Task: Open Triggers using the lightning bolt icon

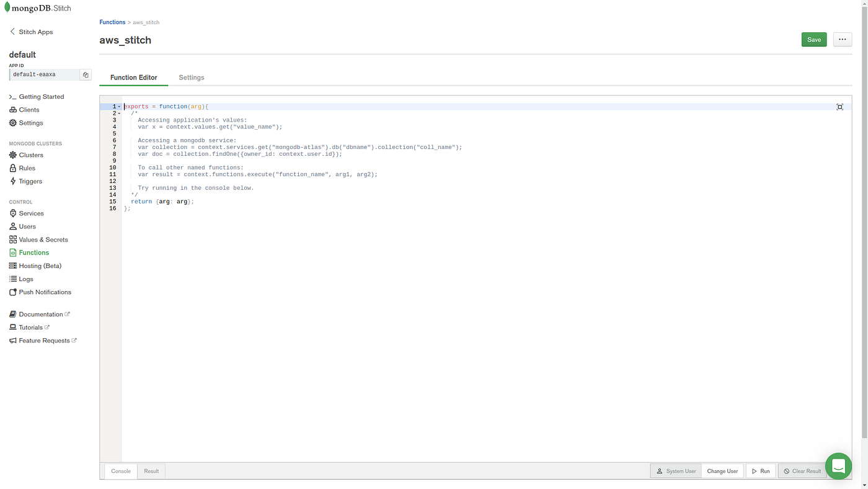Action: 12,181
